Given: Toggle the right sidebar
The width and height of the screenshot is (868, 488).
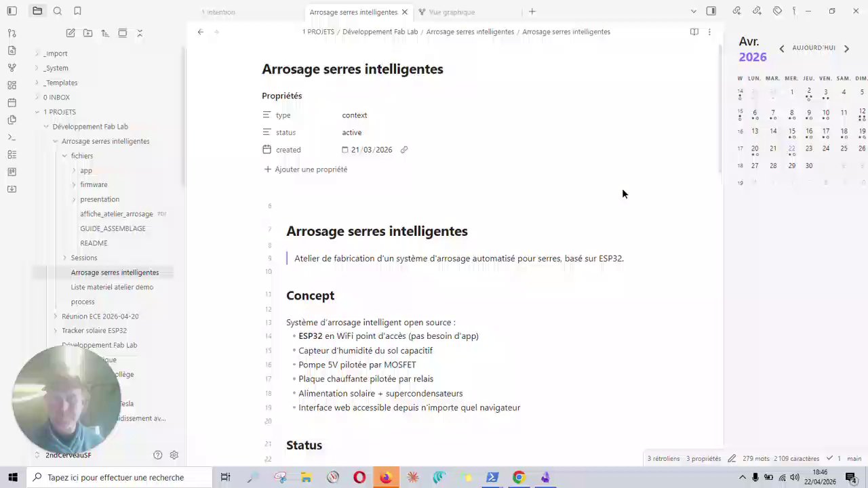Looking at the screenshot, I should tap(711, 11).
